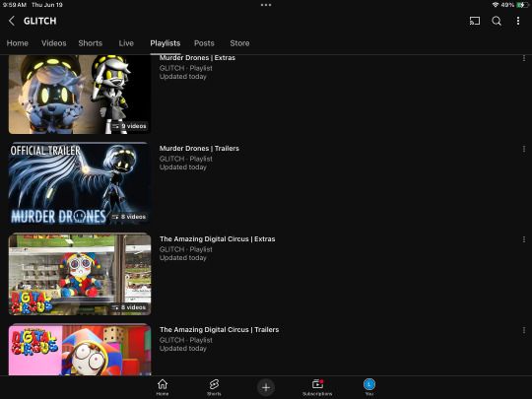The width and height of the screenshot is (532, 399).
Task: Open options for Digital Circus | Trailers playlist
Action: click(524, 330)
